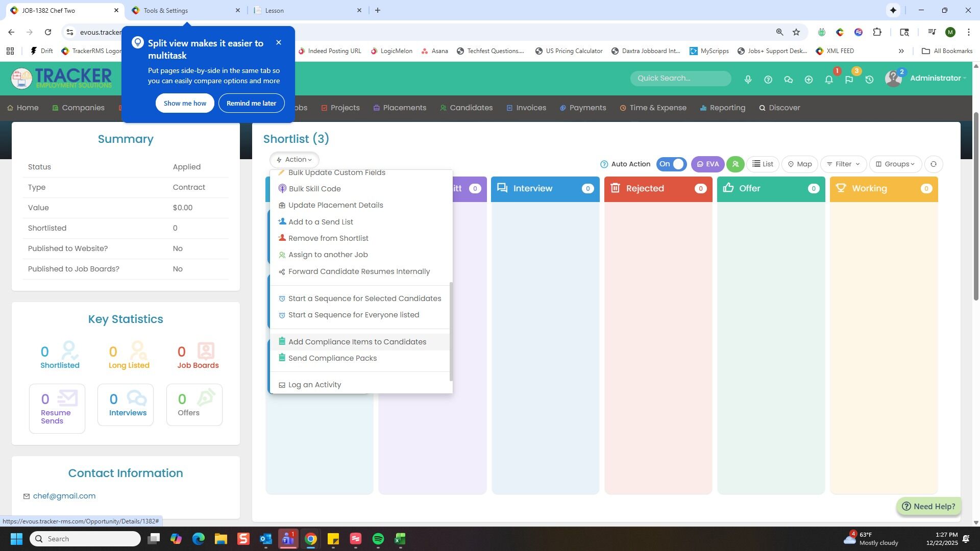This screenshot has width=980, height=551.
Task: Switch to List view
Action: (763, 164)
